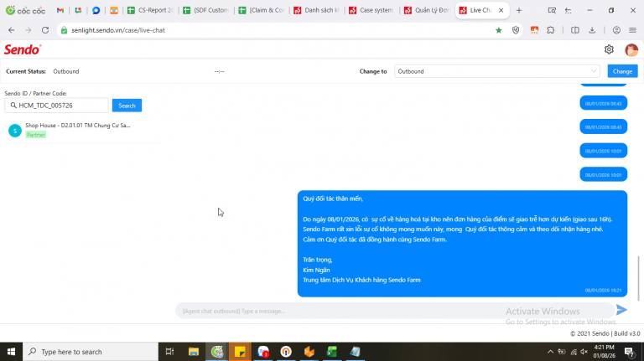This screenshot has width=644, height=361.
Task: Click the Cốc Cốc browser logo
Action: tap(25, 10)
